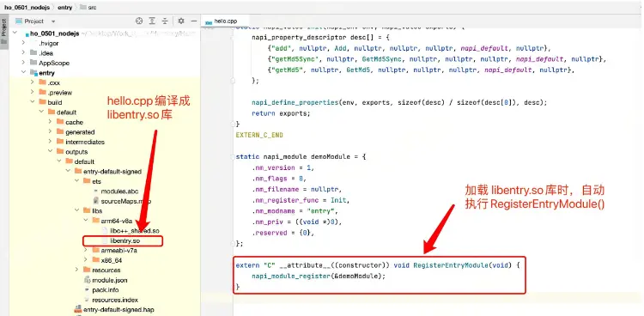Screen dimensions: 644x316
Task: Select the pack.info file
Action: (x=106, y=289)
